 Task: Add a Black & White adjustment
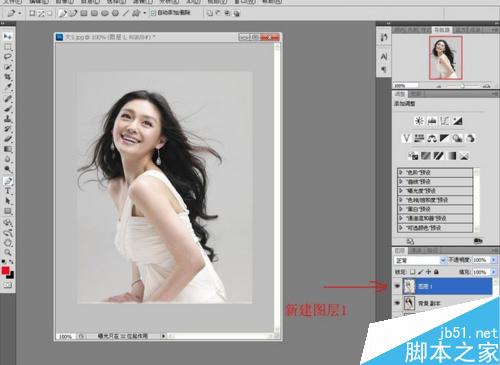[x=444, y=138]
